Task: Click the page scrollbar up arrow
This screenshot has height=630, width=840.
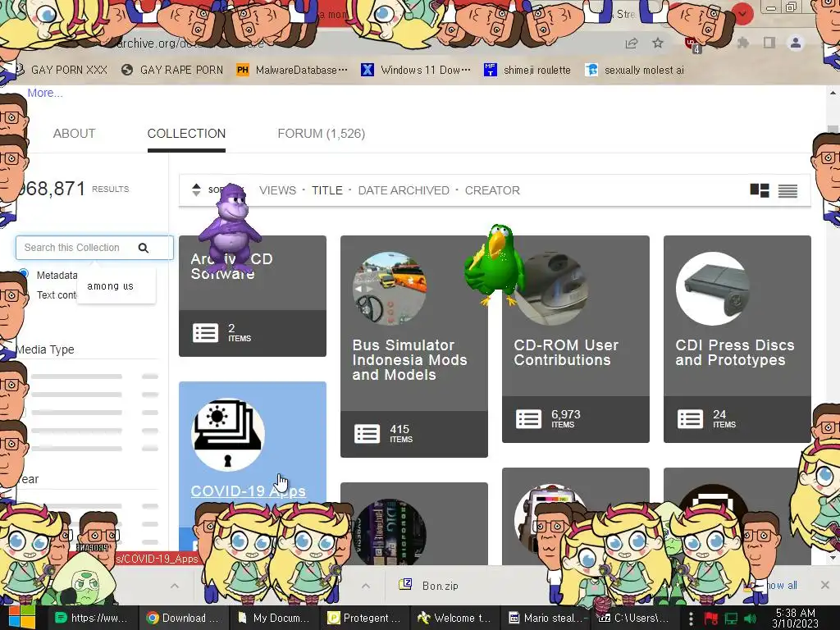Action: click(x=833, y=94)
